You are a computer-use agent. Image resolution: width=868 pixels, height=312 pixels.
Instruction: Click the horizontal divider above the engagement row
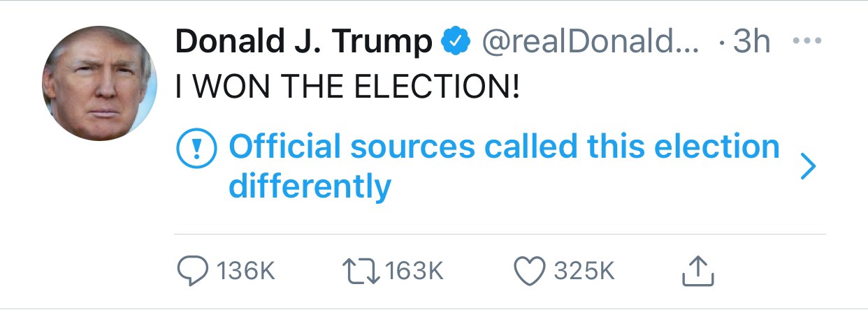coord(499,234)
